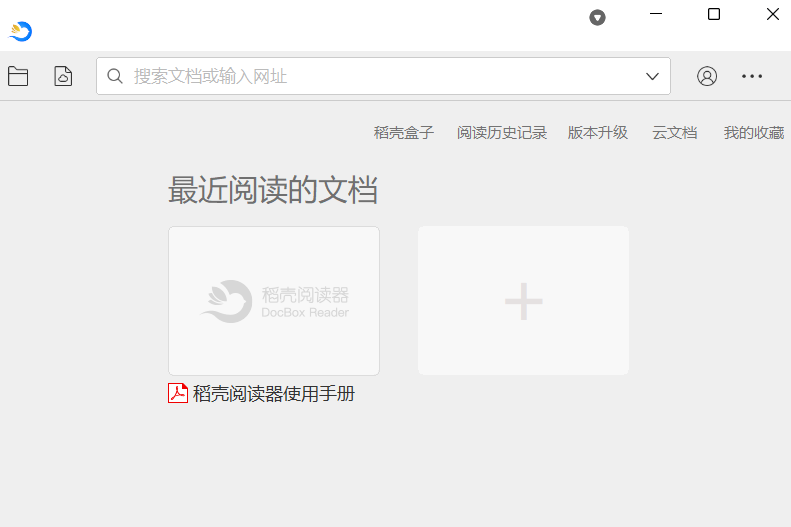Maximize the reader window
Screen dimensions: 791x527
coord(714,14)
